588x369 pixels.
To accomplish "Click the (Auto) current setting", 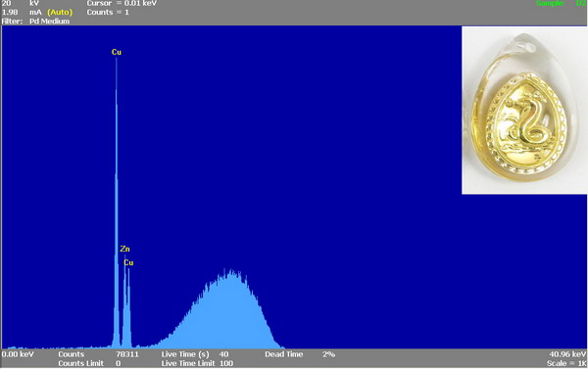I will coord(60,13).
